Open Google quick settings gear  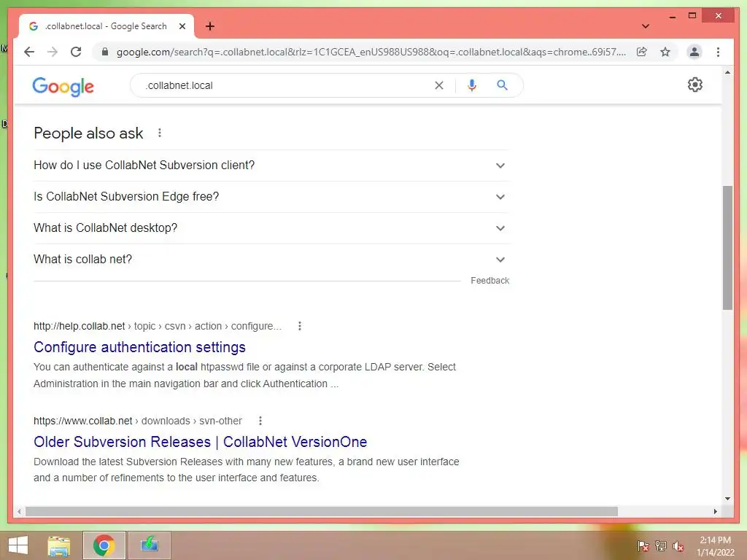694,85
